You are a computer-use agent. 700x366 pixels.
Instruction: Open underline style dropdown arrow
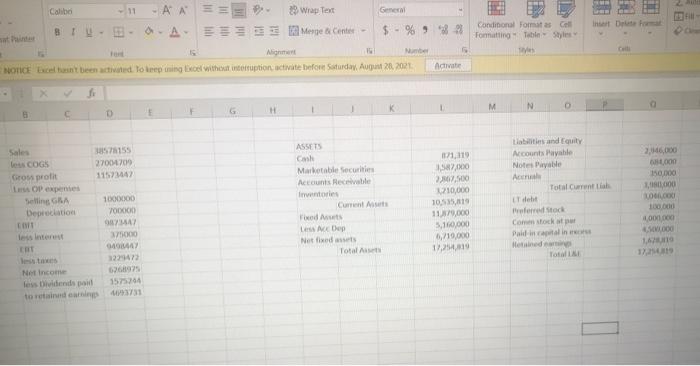101,33
